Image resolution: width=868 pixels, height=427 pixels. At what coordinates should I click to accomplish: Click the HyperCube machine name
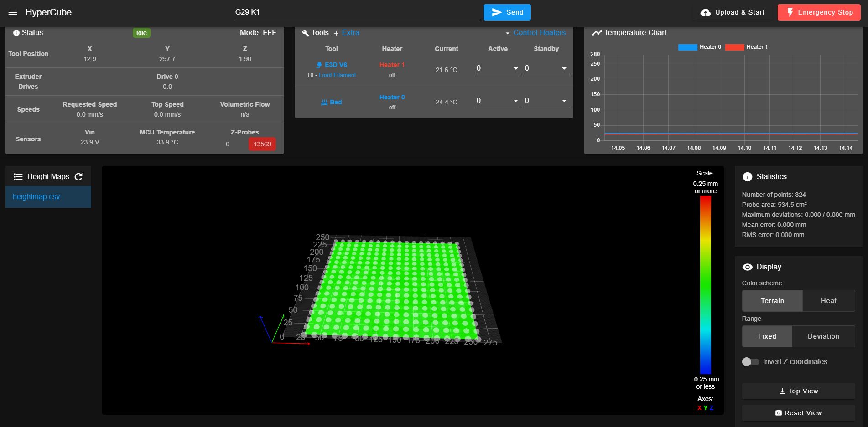48,12
